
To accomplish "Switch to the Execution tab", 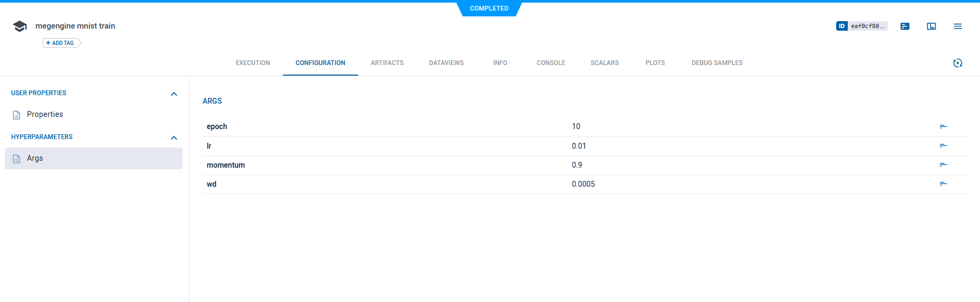I will (253, 63).
